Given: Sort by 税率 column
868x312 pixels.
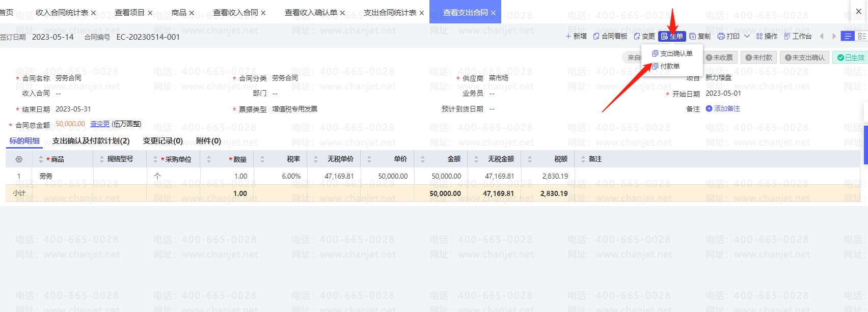Looking at the screenshot, I should 262,159.
